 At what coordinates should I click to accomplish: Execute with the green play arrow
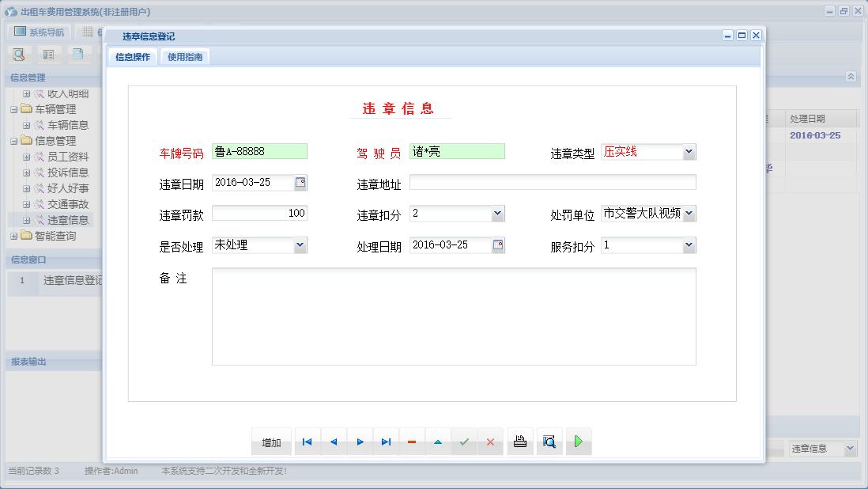click(578, 442)
